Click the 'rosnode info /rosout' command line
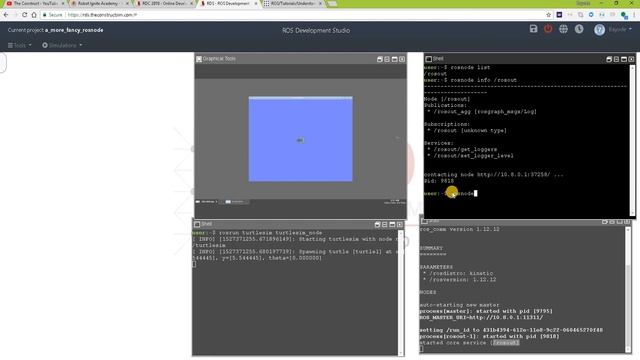This screenshot has width=640, height=360. tap(483, 80)
